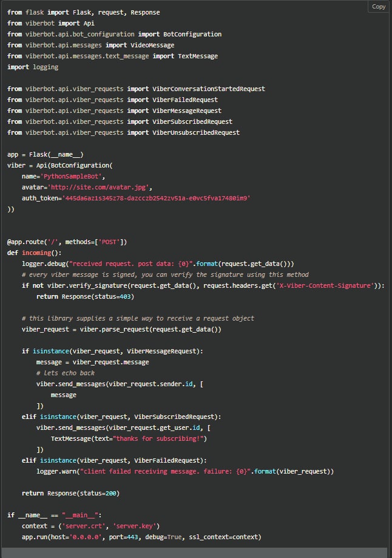Click the ViberFailedRequest import line
The width and height of the screenshot is (392, 558).
(112, 100)
